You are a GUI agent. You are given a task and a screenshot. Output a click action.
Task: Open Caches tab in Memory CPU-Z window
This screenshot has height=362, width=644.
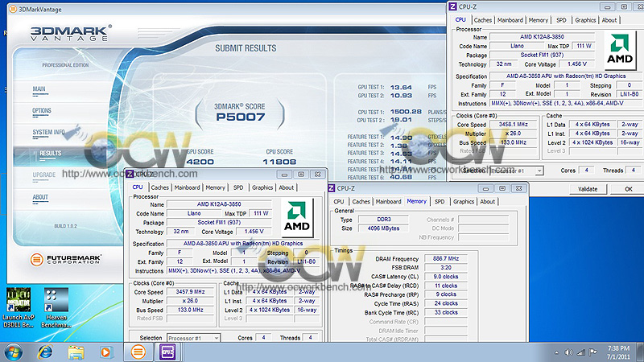pos(361,202)
